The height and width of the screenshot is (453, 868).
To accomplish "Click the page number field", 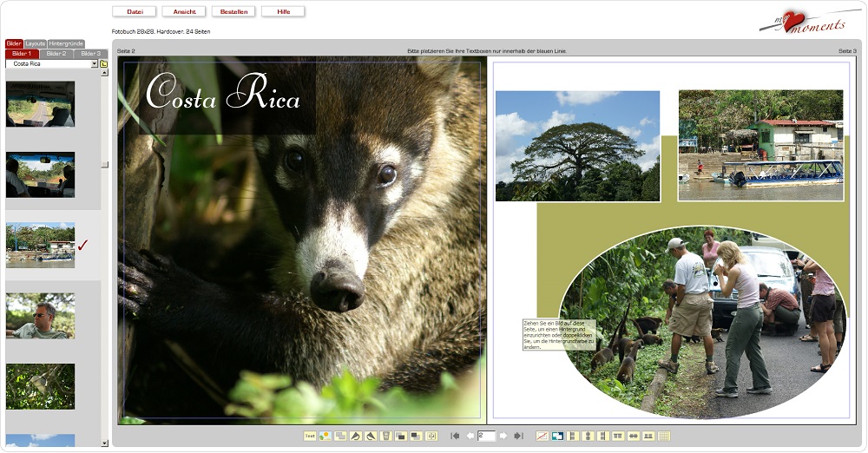I will [487, 437].
